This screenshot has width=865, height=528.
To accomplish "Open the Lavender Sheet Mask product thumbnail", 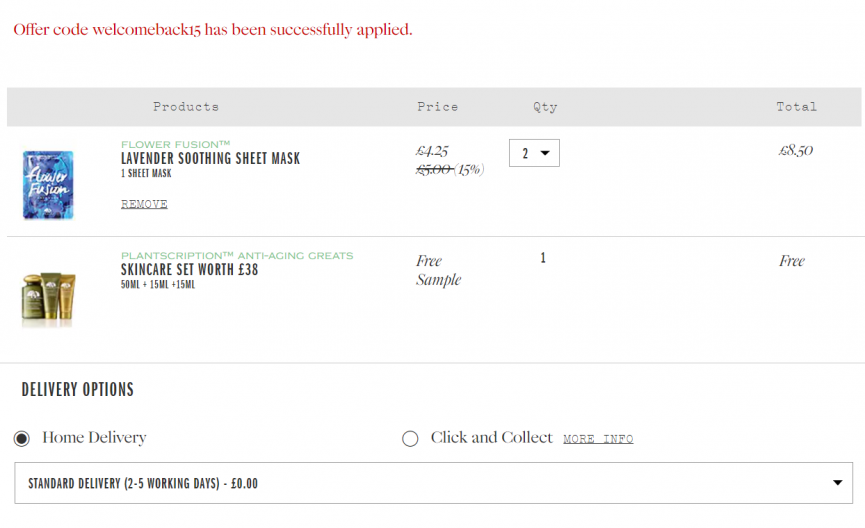I will pos(48,185).
